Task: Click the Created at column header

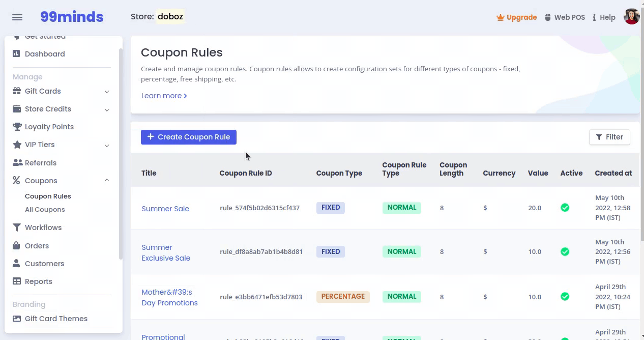Action: point(613,173)
